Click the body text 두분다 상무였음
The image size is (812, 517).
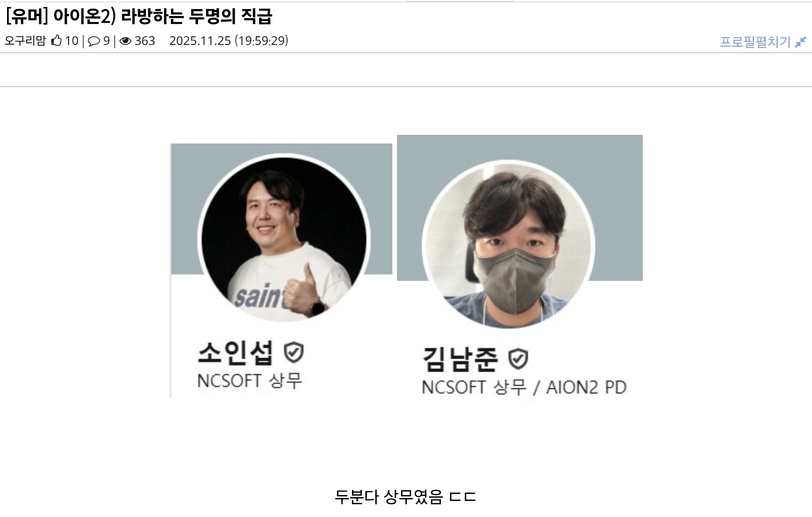(x=388, y=497)
